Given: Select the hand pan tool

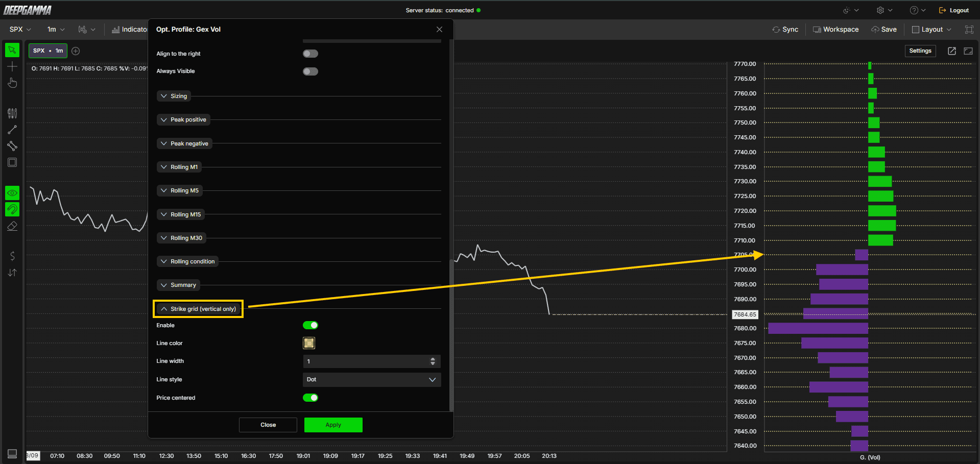Looking at the screenshot, I should [12, 83].
